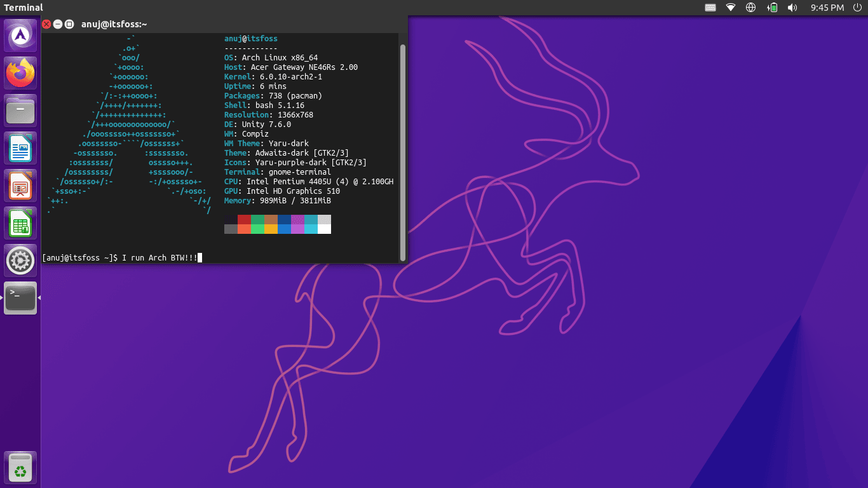The image size is (868, 488).
Task: Click the 'CPU: Intel Pentium 4405U' line
Action: [309, 182]
